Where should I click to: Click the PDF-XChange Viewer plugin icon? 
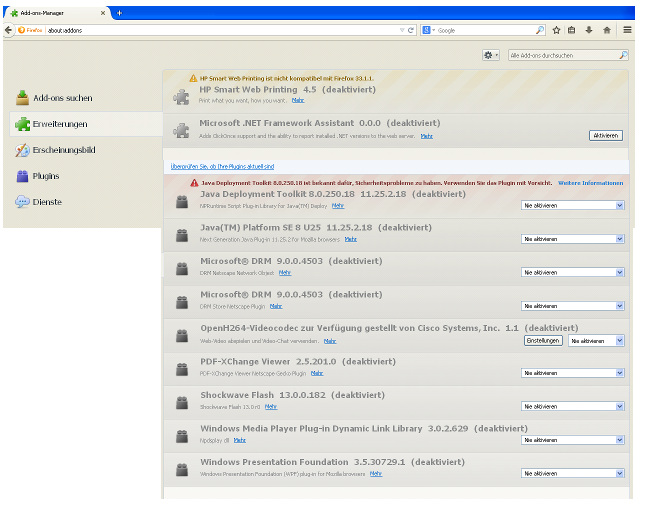(x=182, y=369)
